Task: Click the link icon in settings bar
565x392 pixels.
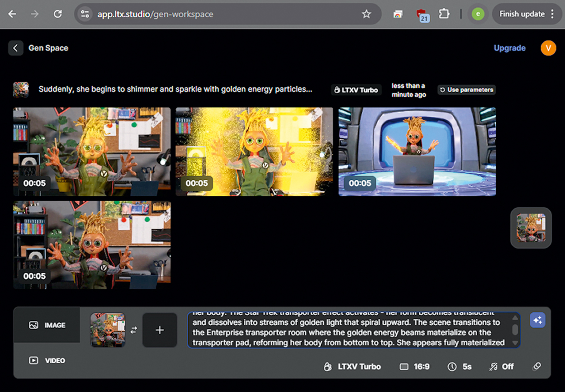Action: pos(537,367)
